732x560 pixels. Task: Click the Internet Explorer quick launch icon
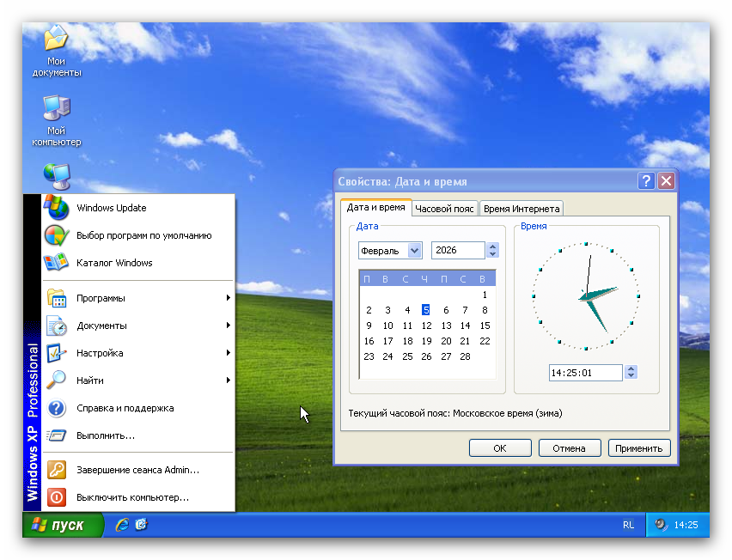pos(122,524)
